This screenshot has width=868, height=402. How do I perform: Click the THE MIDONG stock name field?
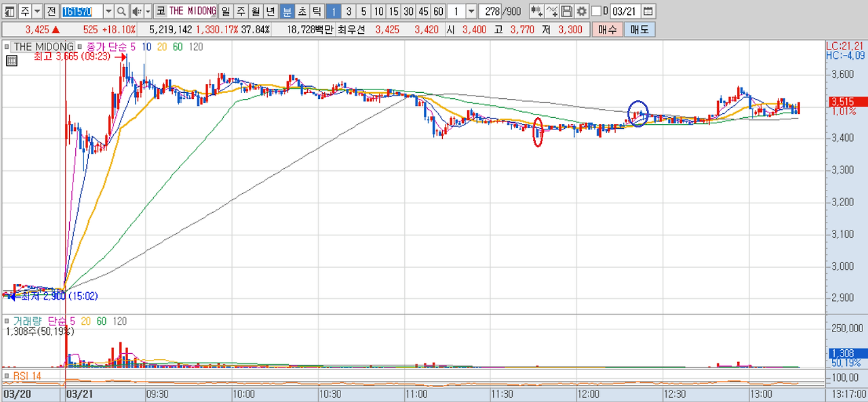193,12
